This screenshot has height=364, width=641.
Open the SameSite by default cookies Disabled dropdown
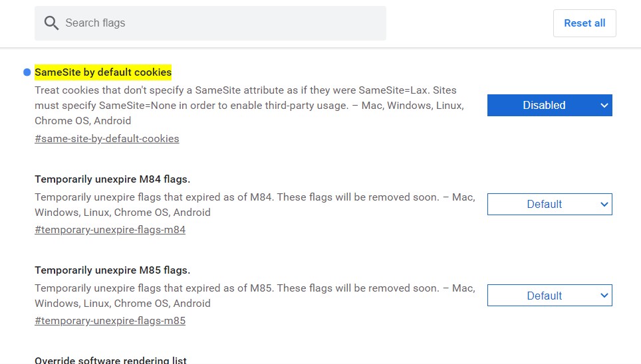click(x=549, y=106)
